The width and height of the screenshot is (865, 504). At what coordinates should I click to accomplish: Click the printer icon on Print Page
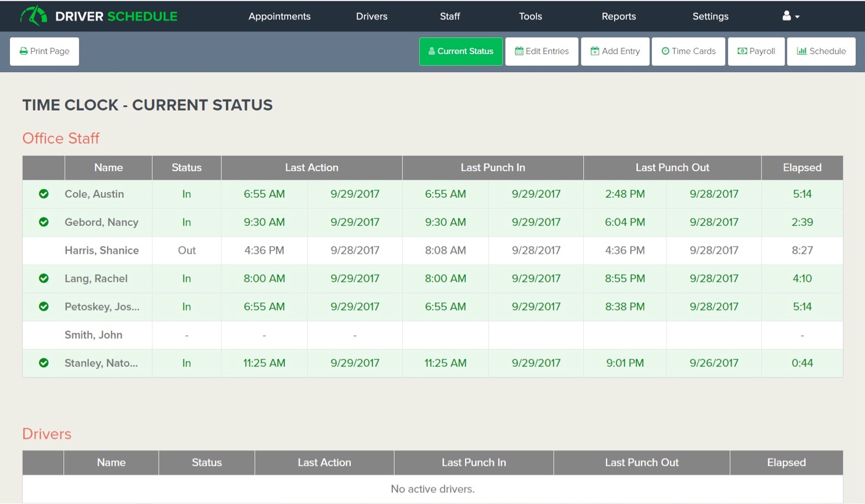tap(24, 51)
